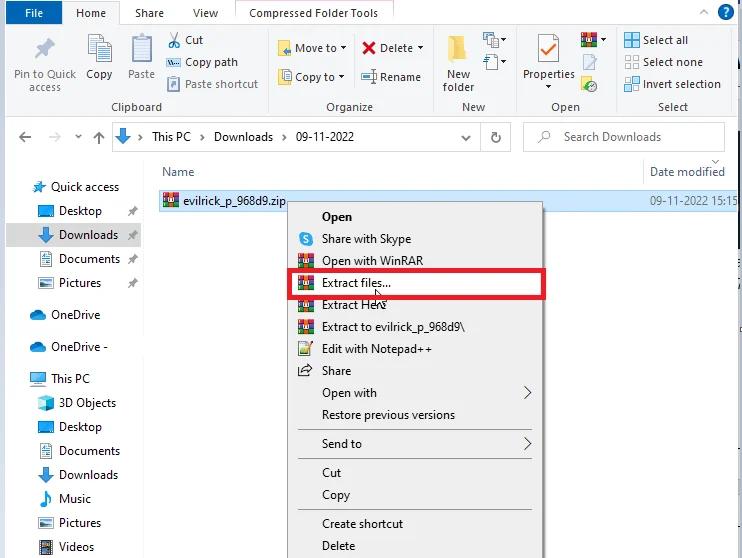
Task: Open Music folder under This PC
Action: pyautogui.click(x=65, y=499)
